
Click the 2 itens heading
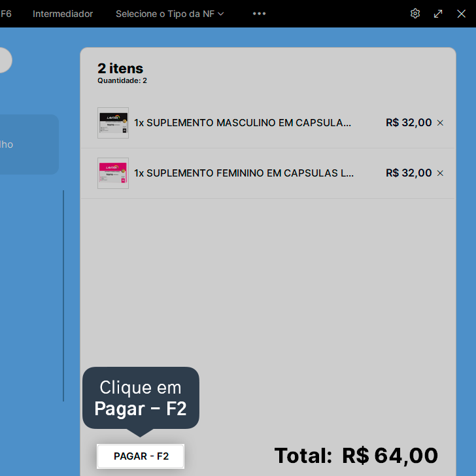[x=120, y=68]
